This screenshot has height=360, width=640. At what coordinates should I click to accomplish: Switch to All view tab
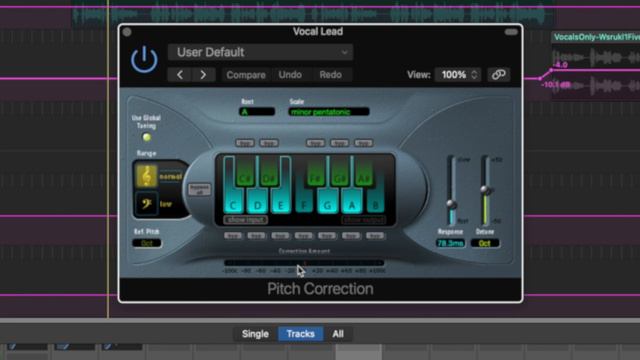tap(338, 334)
